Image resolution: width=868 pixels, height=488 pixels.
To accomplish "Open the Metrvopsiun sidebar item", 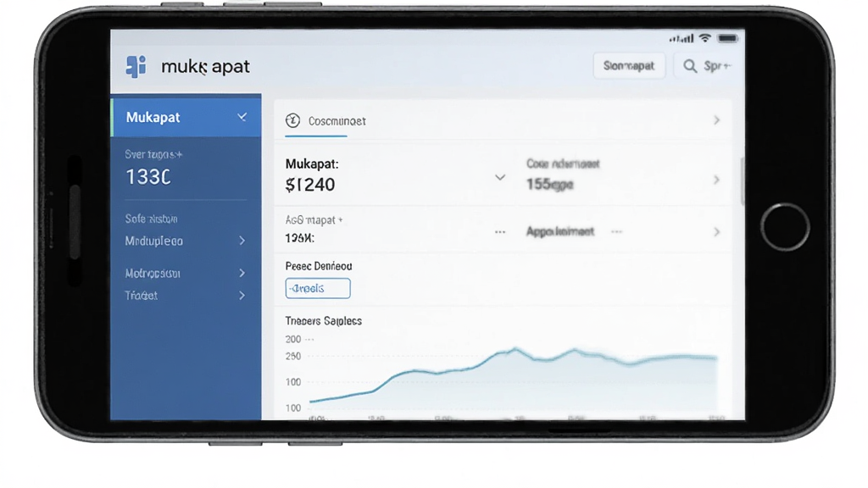I will 186,274.
